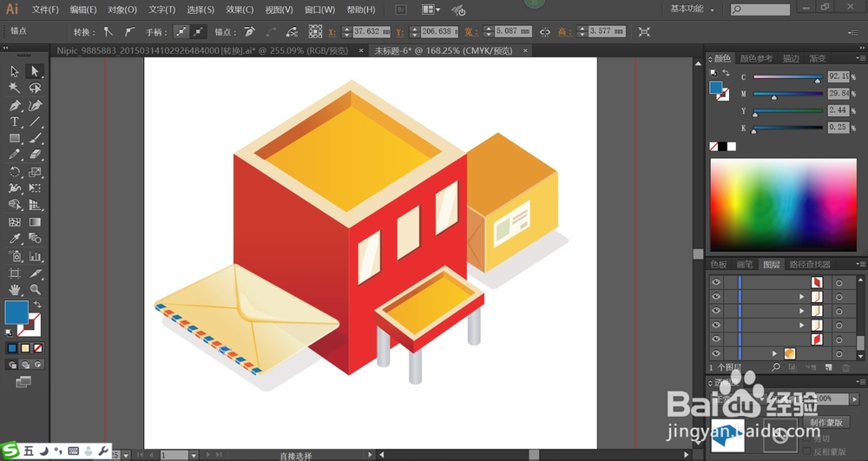Toggle visibility eye of orange box layer
Screen dimensions: 868x461
pos(716,353)
